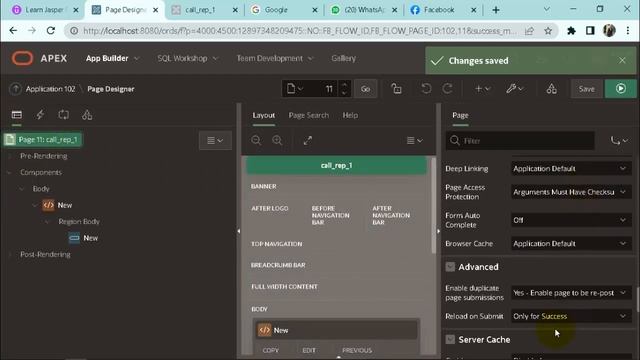Zoom out the layout view

(x=256, y=140)
